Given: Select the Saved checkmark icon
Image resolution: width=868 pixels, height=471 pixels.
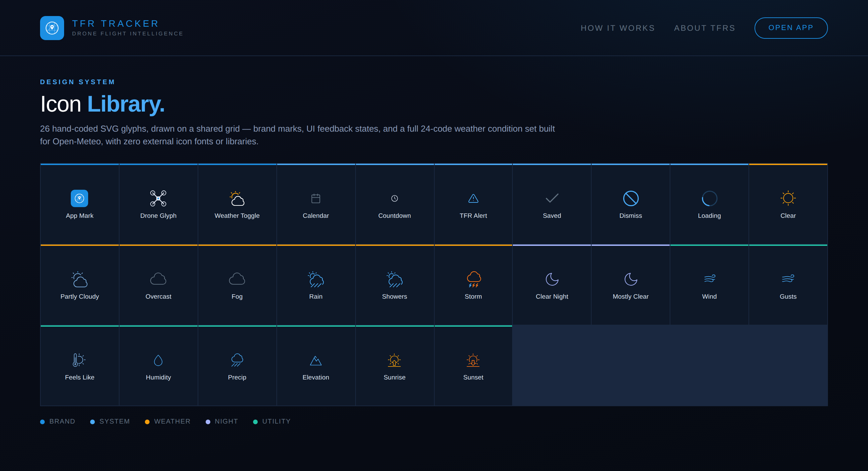Looking at the screenshot, I should pyautogui.click(x=552, y=198).
